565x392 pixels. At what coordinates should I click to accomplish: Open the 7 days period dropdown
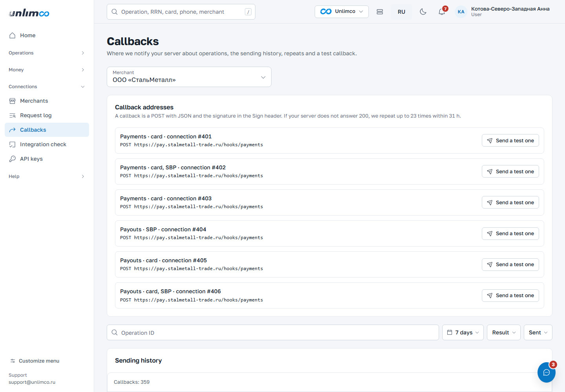[463, 332]
